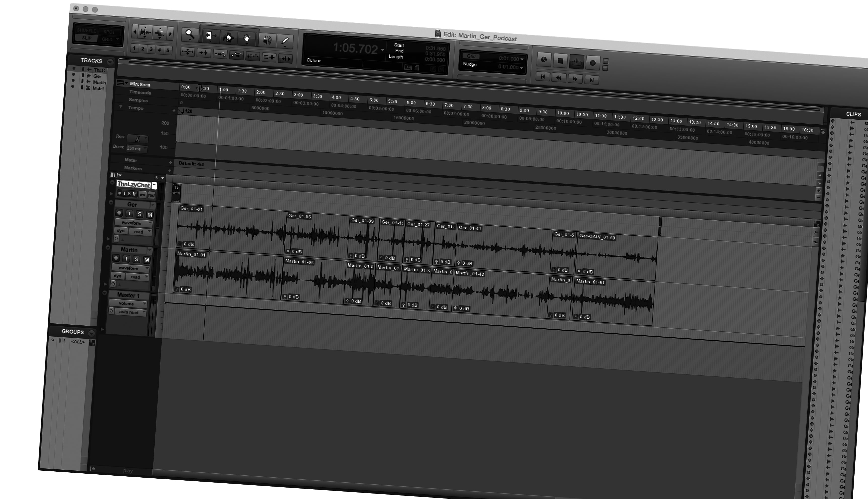Screen dimensions: 868x499
Task: Open the Tracks list popup menu
Action: (110, 62)
